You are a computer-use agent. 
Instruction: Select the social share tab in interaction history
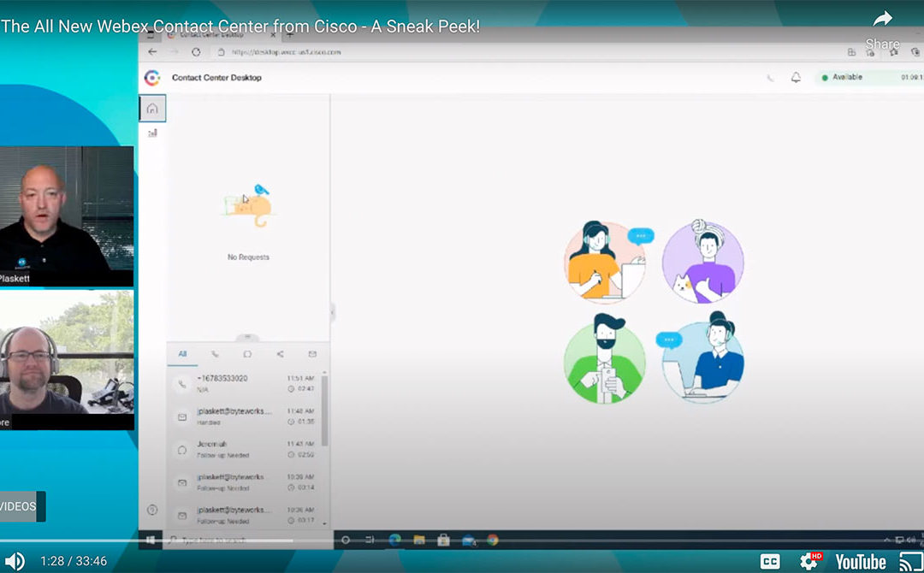pos(280,354)
